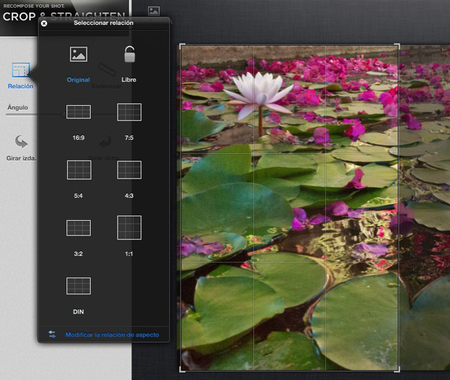
Task: Click the bottom-right crop corner handle
Action: pyautogui.click(x=397, y=369)
